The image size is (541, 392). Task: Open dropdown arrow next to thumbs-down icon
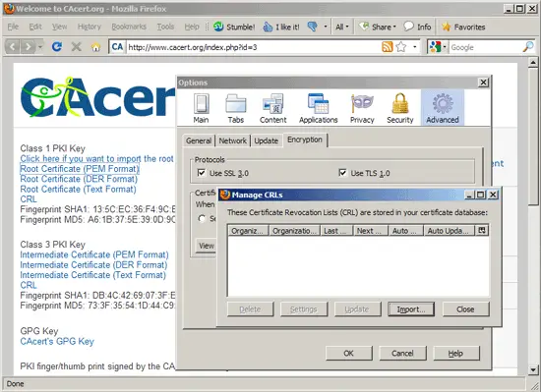[x=325, y=27]
